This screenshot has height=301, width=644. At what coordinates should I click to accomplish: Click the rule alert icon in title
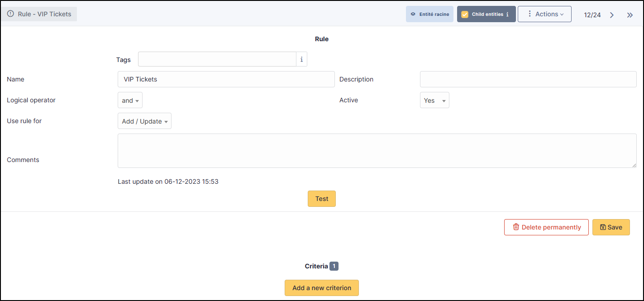pos(11,14)
